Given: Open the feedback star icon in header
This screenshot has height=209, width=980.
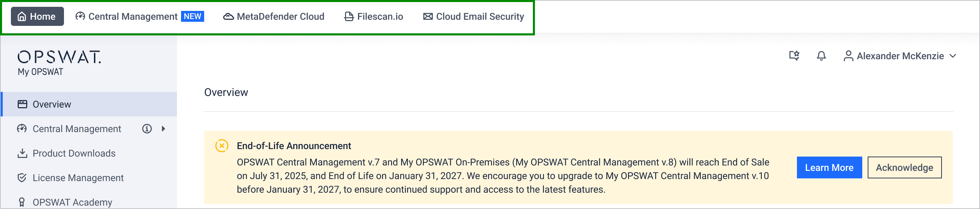Looking at the screenshot, I should click(x=794, y=56).
